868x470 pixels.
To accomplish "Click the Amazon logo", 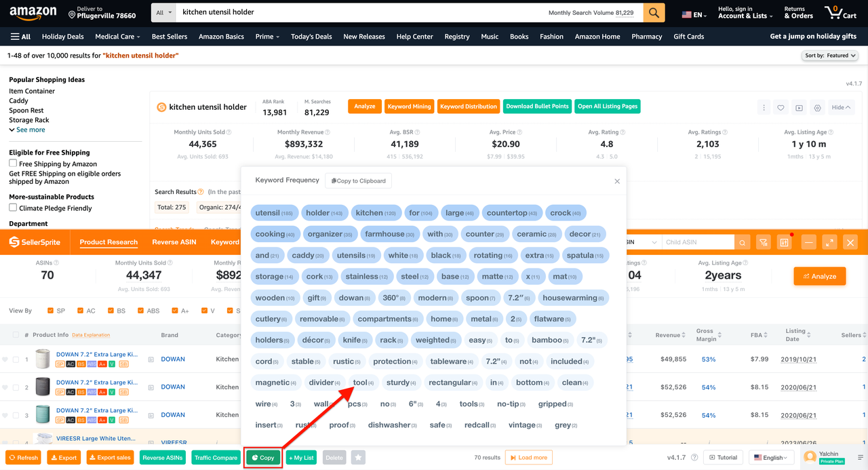I will click(32, 13).
